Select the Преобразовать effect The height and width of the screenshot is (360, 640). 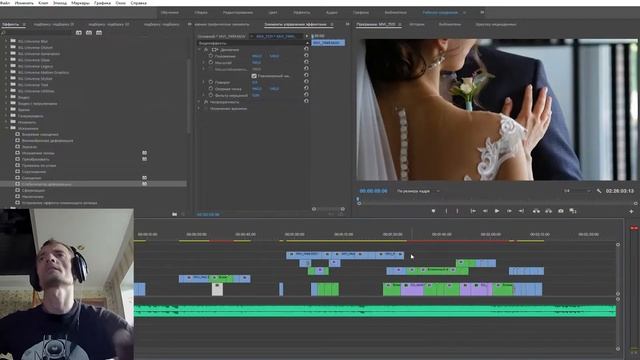(36, 159)
